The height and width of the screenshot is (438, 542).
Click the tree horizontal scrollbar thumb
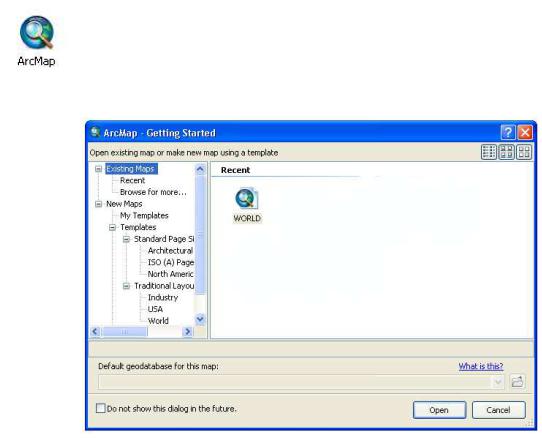point(124,332)
